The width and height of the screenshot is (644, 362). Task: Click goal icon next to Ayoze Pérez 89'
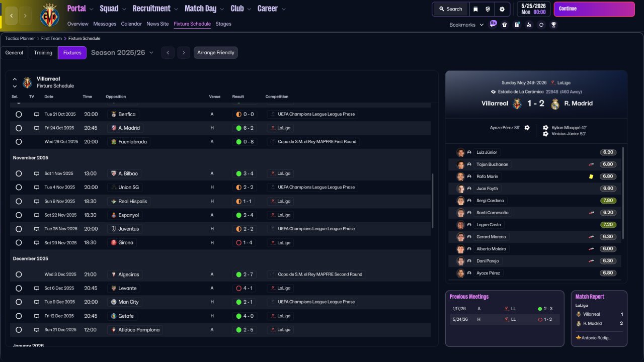527,128
